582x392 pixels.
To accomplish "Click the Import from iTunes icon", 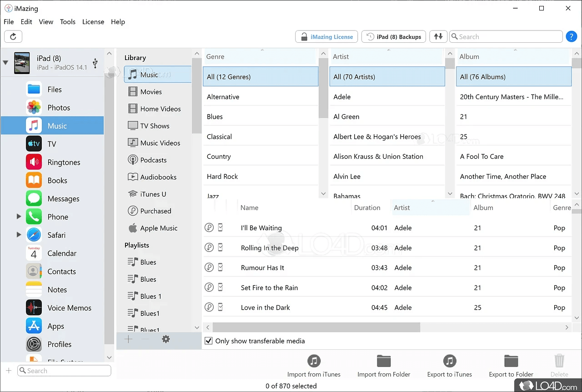I will point(314,362).
